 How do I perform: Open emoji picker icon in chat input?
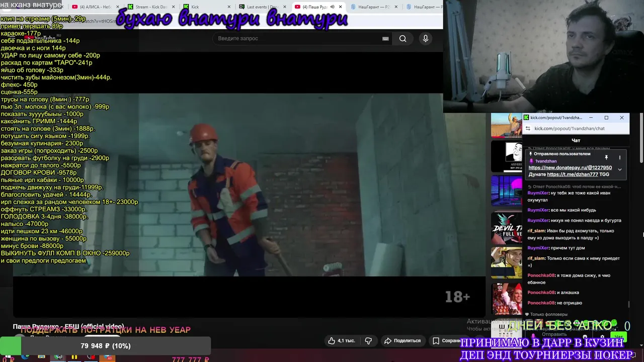585,337
